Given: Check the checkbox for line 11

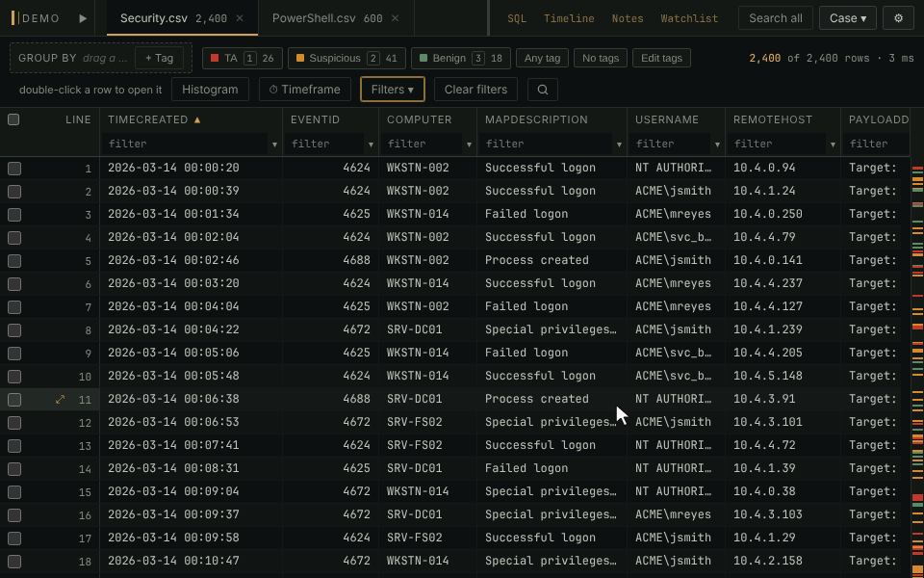Looking at the screenshot, I should coord(14,400).
